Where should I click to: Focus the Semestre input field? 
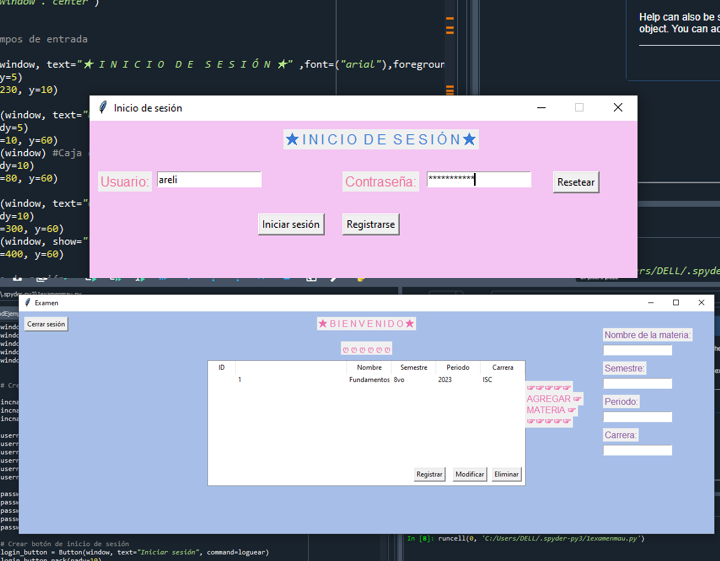[637, 384]
